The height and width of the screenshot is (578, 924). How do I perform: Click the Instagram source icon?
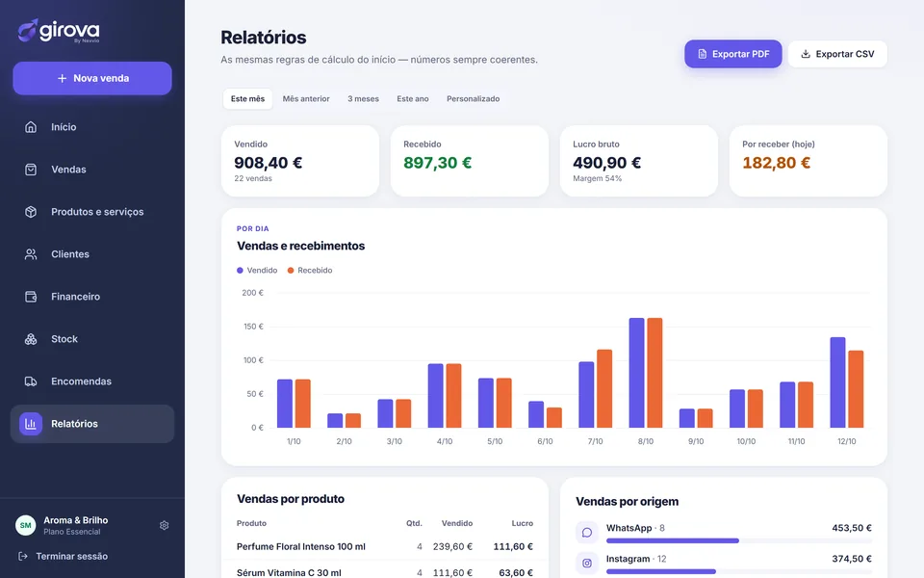pyautogui.click(x=587, y=563)
